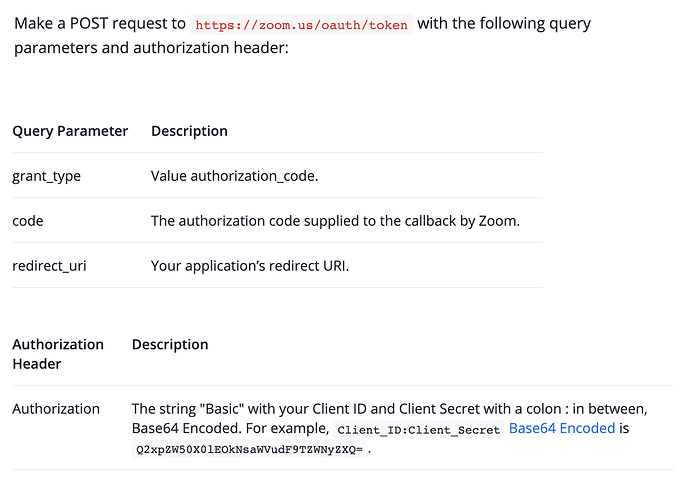This screenshot has height=477, width=690.
Task: Click 'with the following query' text
Action: point(504,24)
